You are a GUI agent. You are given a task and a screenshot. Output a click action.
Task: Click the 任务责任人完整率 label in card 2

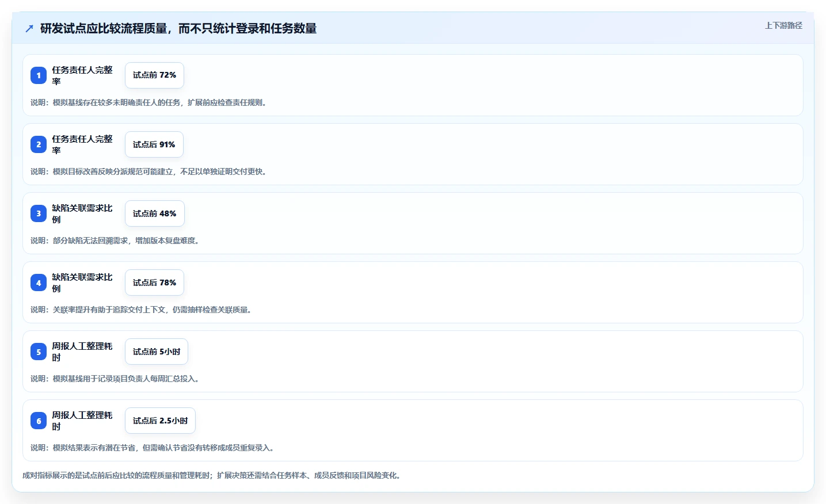tap(82, 144)
